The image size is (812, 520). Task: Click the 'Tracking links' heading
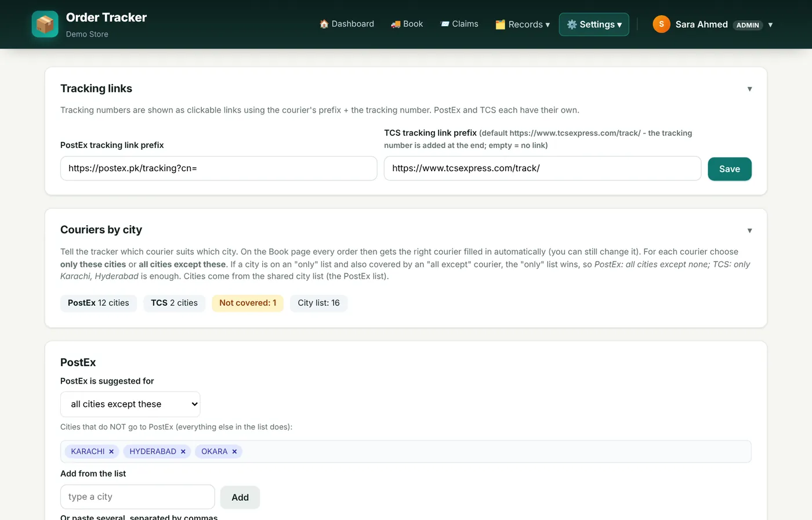(x=96, y=88)
